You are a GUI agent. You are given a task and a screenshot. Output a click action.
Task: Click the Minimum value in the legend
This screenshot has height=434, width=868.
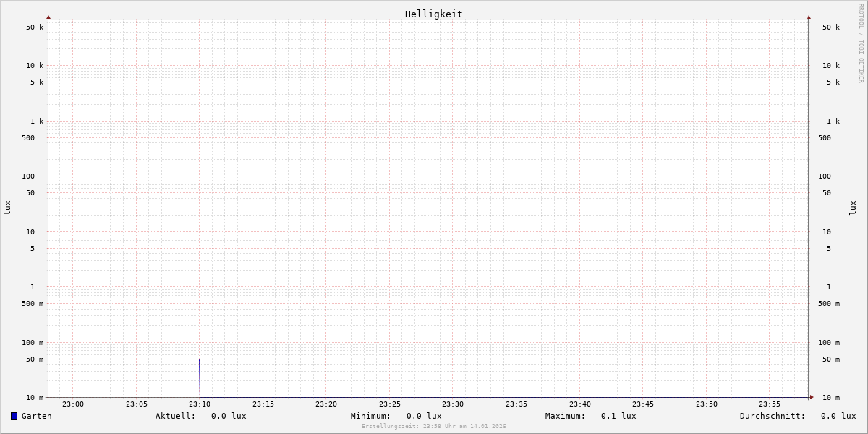coord(423,416)
